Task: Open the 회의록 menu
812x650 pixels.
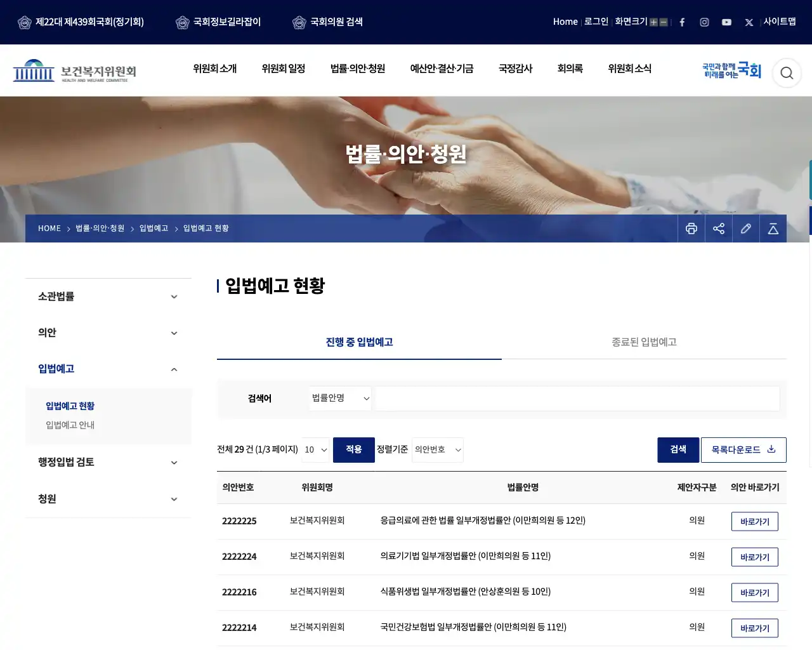Action: coord(570,69)
